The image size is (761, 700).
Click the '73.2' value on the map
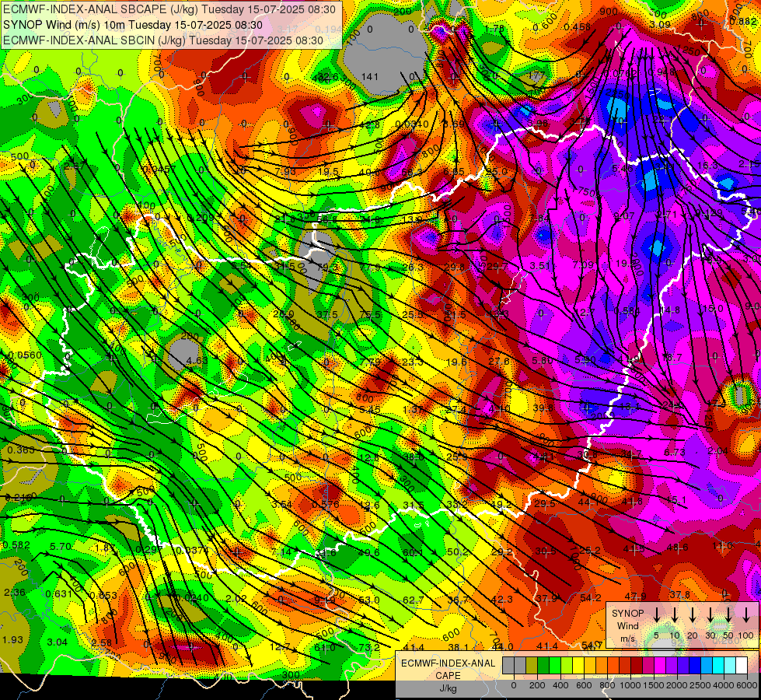(369, 647)
